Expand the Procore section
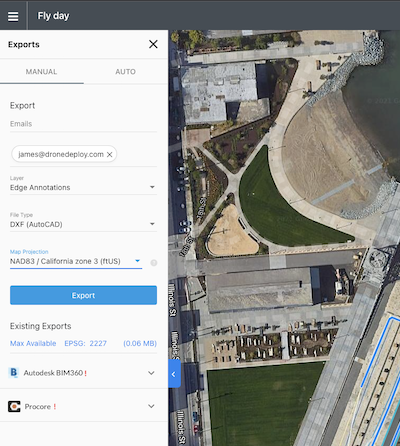The height and width of the screenshot is (446, 400). pyautogui.click(x=151, y=406)
